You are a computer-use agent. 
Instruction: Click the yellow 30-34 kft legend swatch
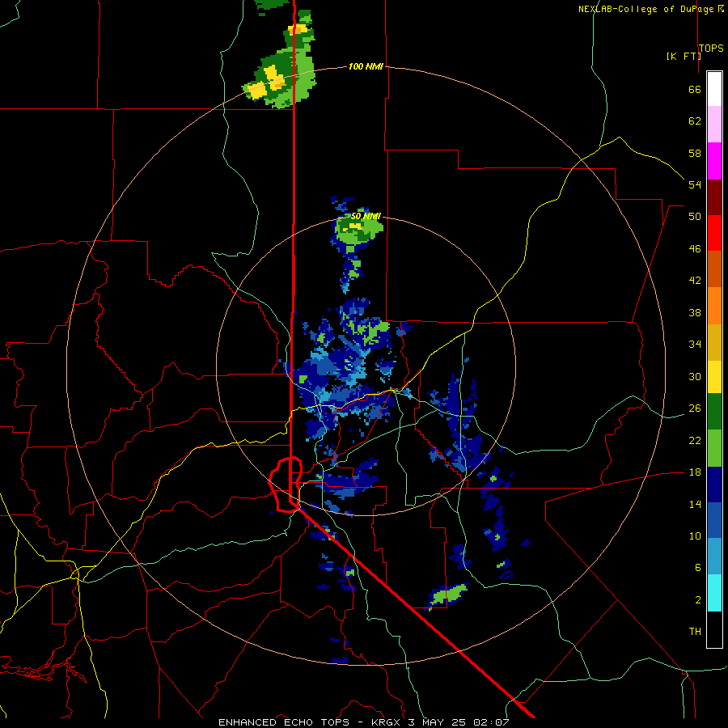(x=714, y=377)
